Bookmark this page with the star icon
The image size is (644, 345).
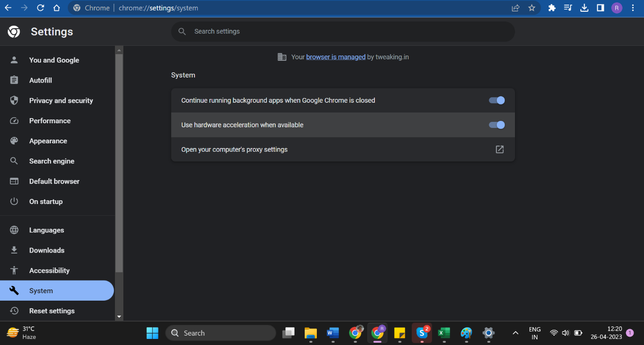pos(532,7)
